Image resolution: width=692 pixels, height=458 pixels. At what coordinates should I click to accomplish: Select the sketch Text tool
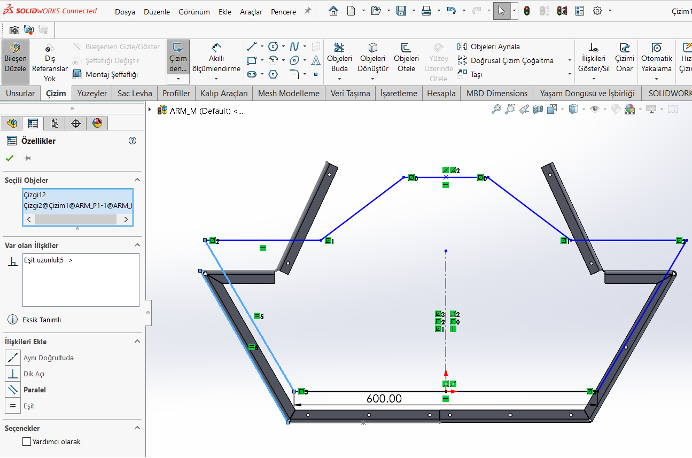[316, 60]
